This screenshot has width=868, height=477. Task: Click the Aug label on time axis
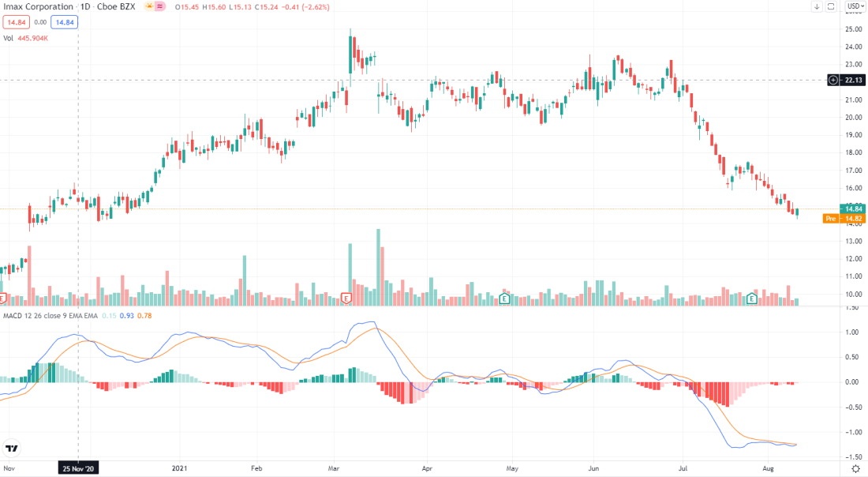pos(768,468)
